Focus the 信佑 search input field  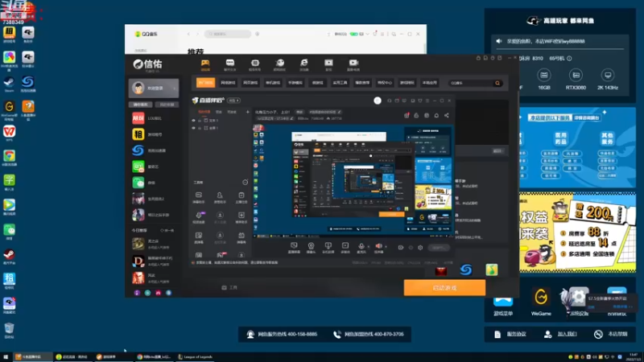[472, 83]
